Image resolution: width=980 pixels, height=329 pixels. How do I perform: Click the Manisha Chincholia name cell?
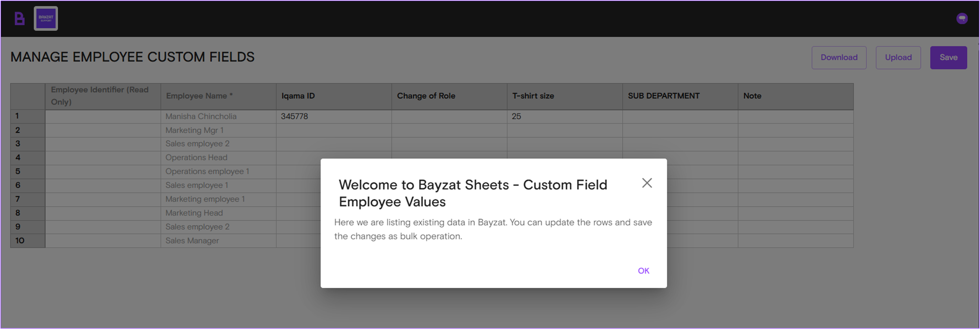pos(219,116)
